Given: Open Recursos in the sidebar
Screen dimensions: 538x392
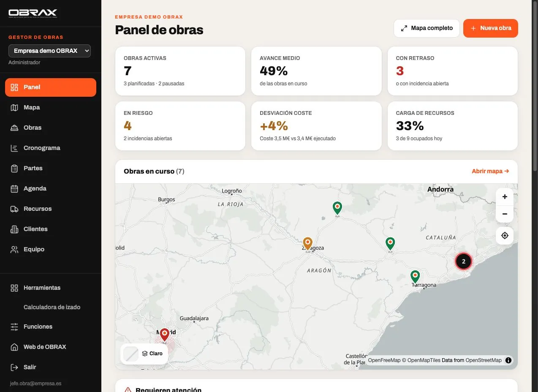Looking at the screenshot, I should click(51, 209).
